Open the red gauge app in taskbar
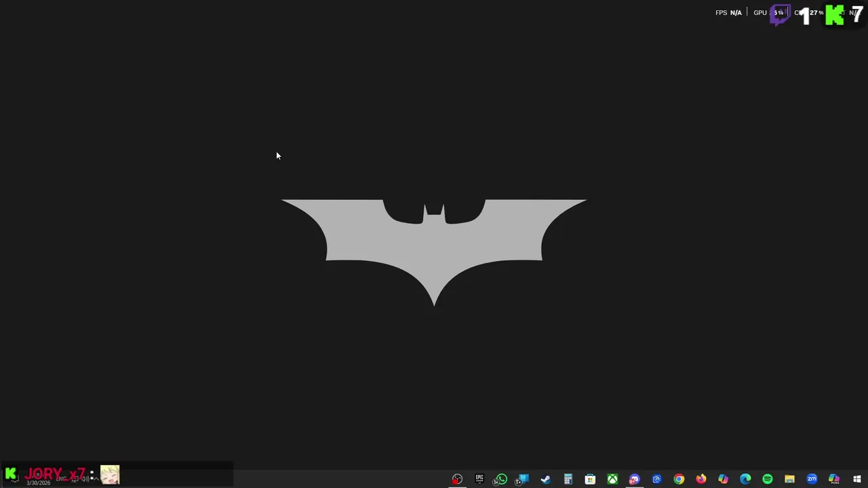The image size is (868, 488). [457, 479]
